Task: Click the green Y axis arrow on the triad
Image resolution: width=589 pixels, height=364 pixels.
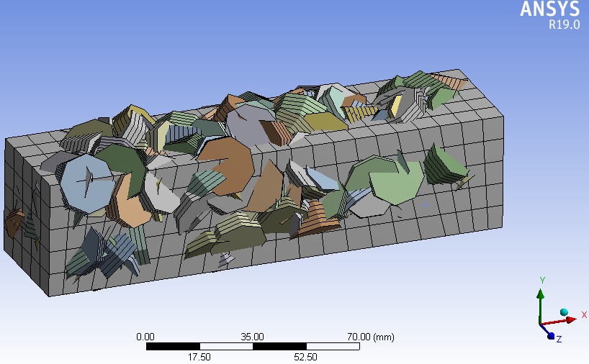Action: (x=541, y=306)
